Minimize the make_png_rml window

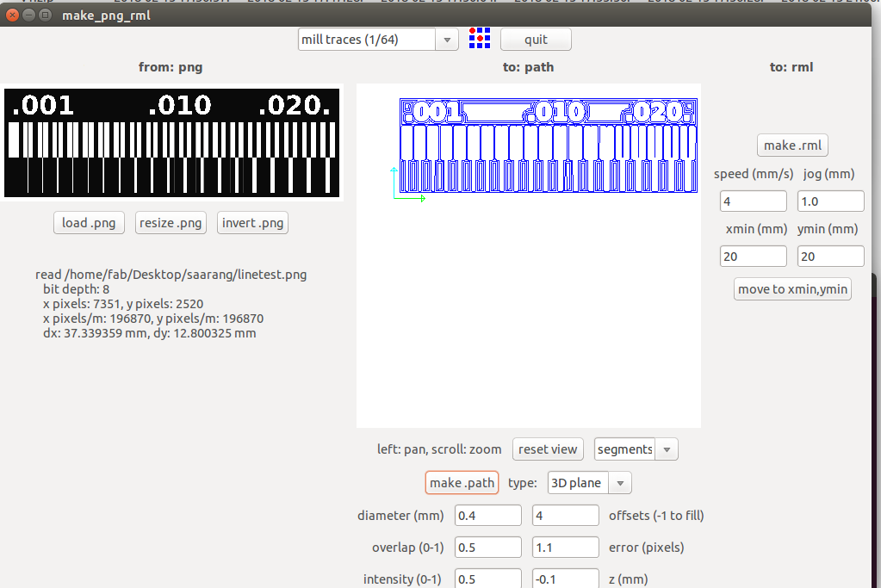[28, 15]
